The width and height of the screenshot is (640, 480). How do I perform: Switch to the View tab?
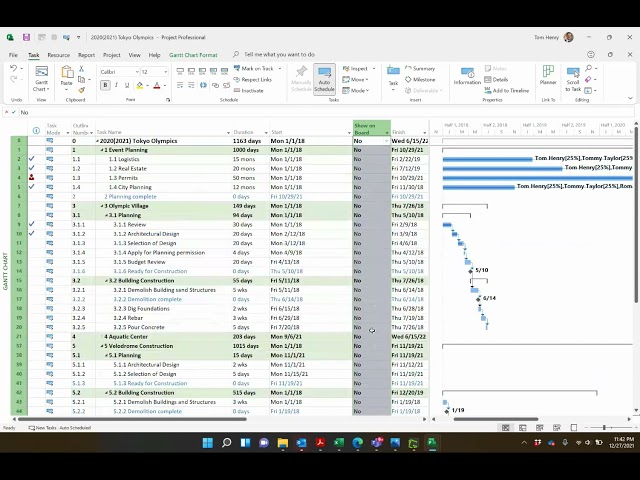134,55
